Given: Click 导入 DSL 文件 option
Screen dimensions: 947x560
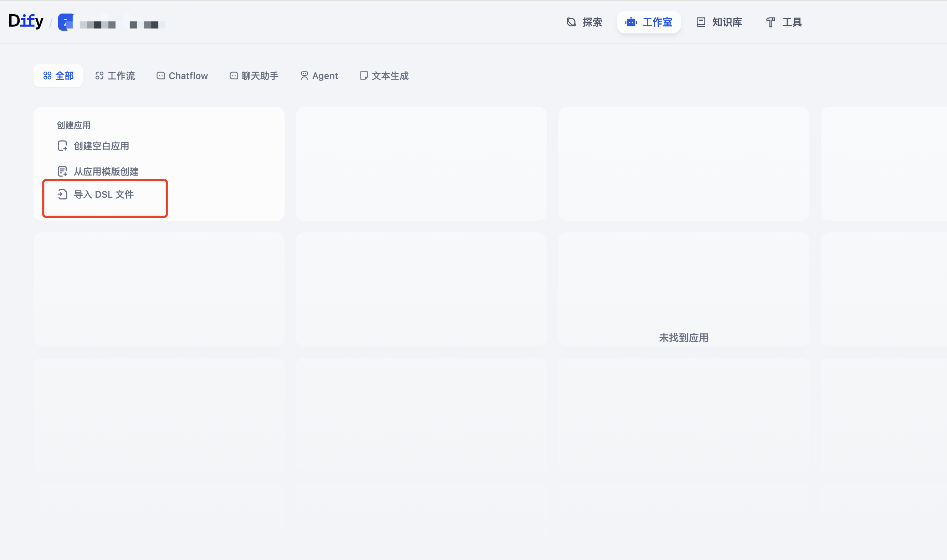Looking at the screenshot, I should (104, 195).
